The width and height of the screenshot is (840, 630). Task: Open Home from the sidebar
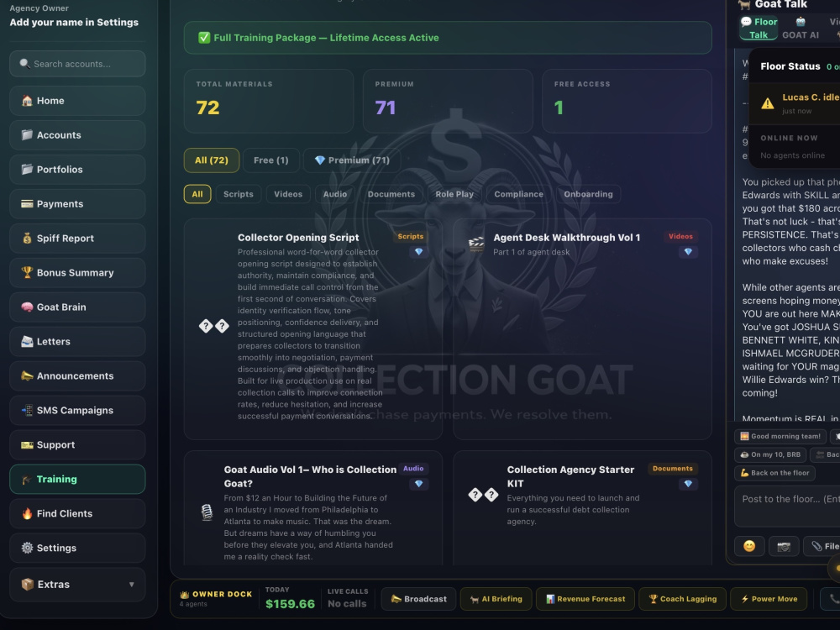(x=77, y=101)
